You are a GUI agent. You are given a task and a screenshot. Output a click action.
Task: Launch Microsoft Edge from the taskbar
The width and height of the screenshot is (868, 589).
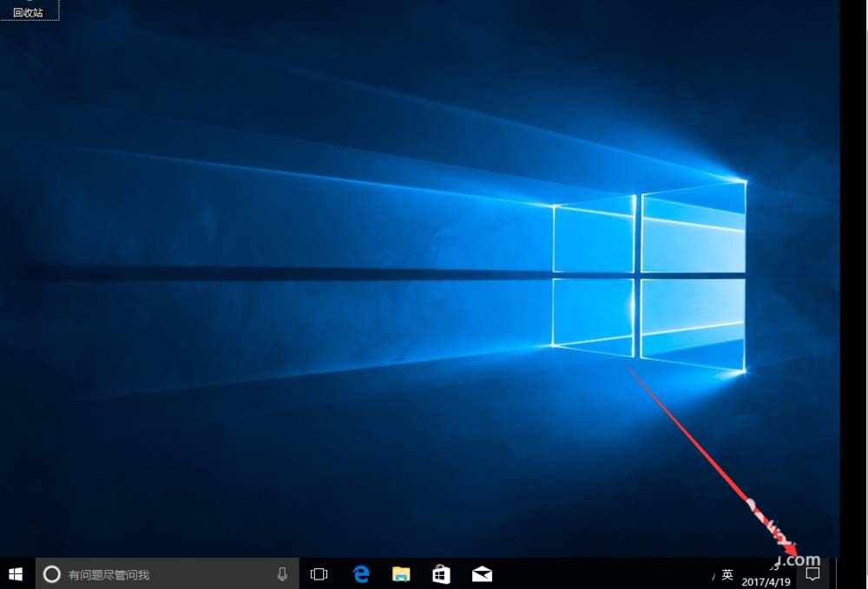click(361, 573)
